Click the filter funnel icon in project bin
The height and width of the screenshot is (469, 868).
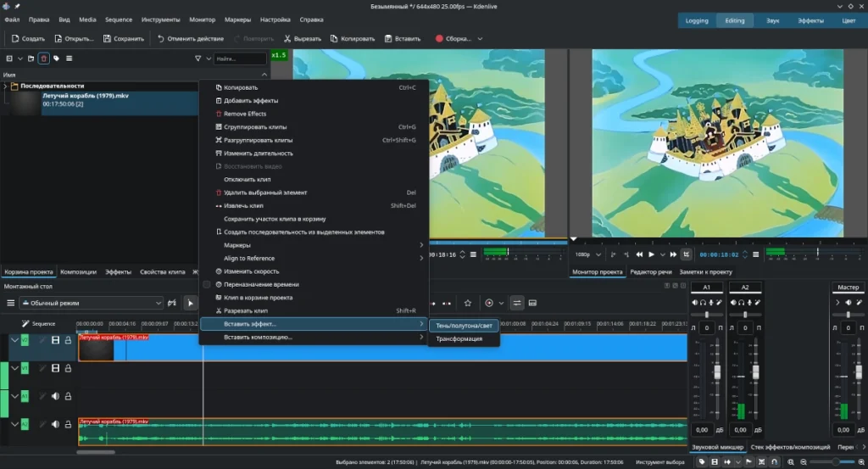(x=198, y=59)
